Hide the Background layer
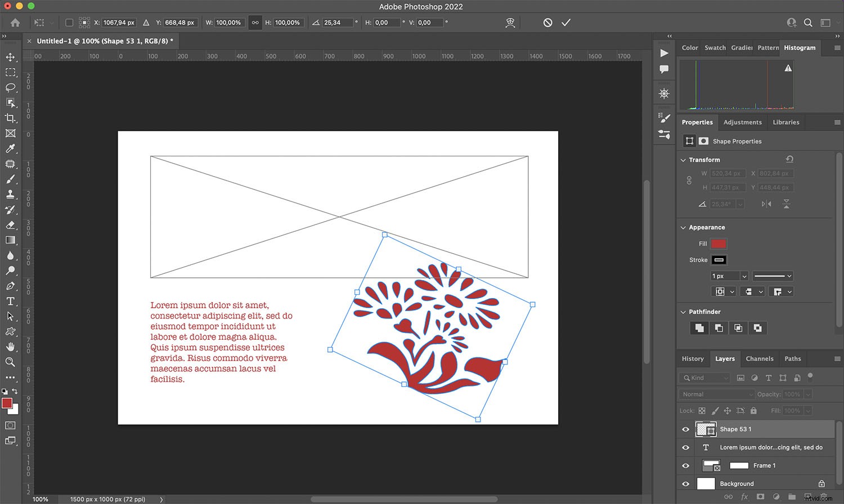The image size is (844, 504). (685, 484)
